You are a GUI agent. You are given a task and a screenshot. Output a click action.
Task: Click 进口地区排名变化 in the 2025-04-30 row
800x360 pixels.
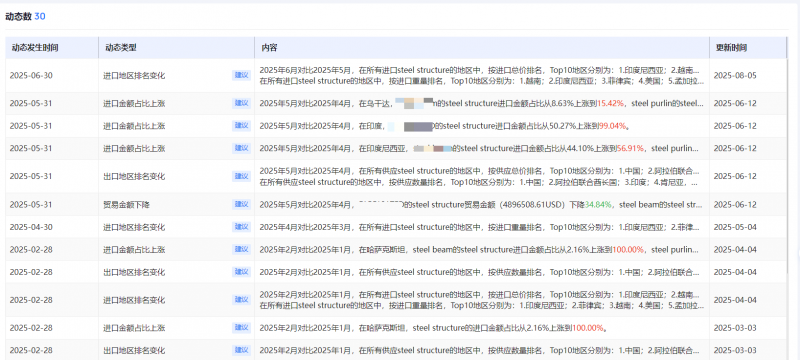click(x=134, y=227)
